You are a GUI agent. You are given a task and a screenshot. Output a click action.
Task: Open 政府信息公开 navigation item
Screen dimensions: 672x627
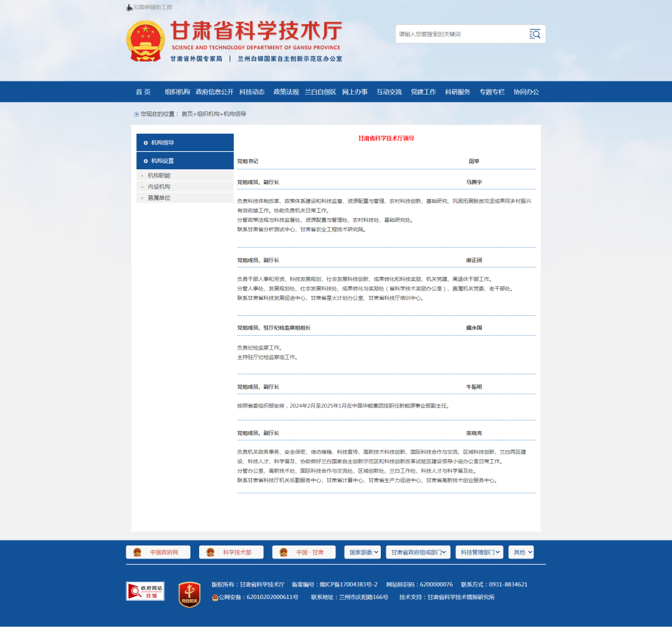(x=215, y=91)
